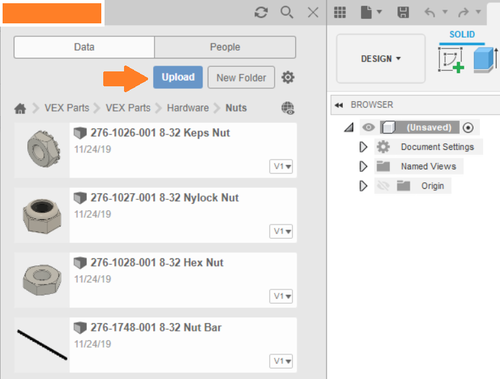Undo the last action
Viewport: 500px width, 379px height.
(430, 13)
